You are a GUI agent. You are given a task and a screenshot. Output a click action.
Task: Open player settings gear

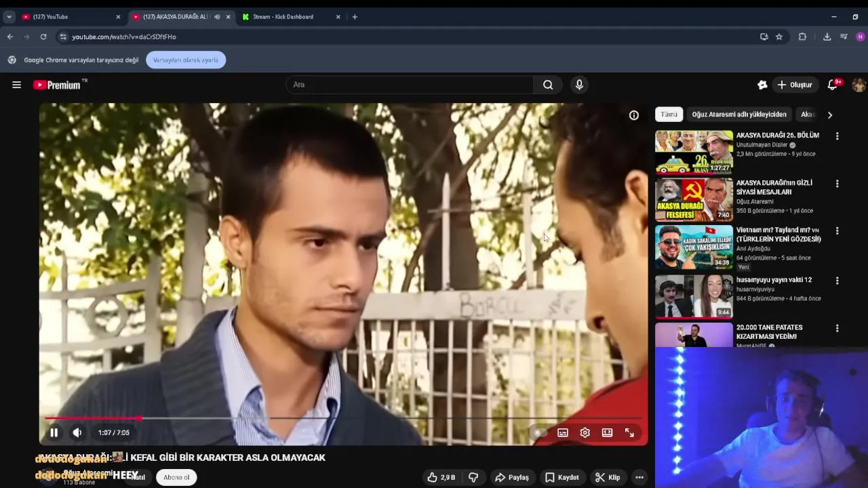click(x=585, y=432)
